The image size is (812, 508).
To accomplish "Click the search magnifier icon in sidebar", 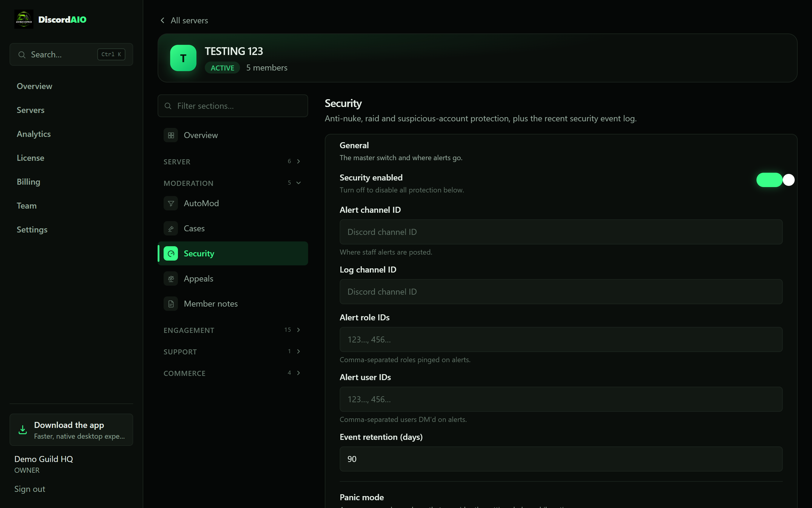I will pos(22,55).
